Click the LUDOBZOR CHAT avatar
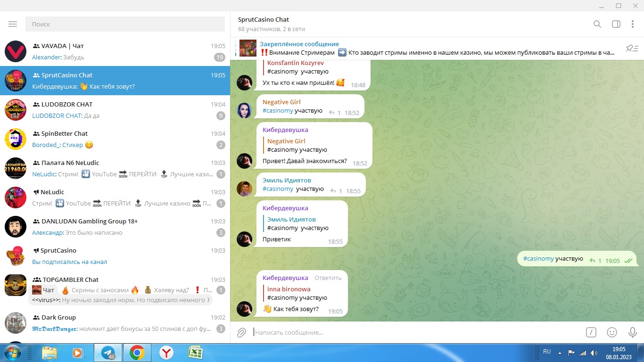 tap(16, 110)
